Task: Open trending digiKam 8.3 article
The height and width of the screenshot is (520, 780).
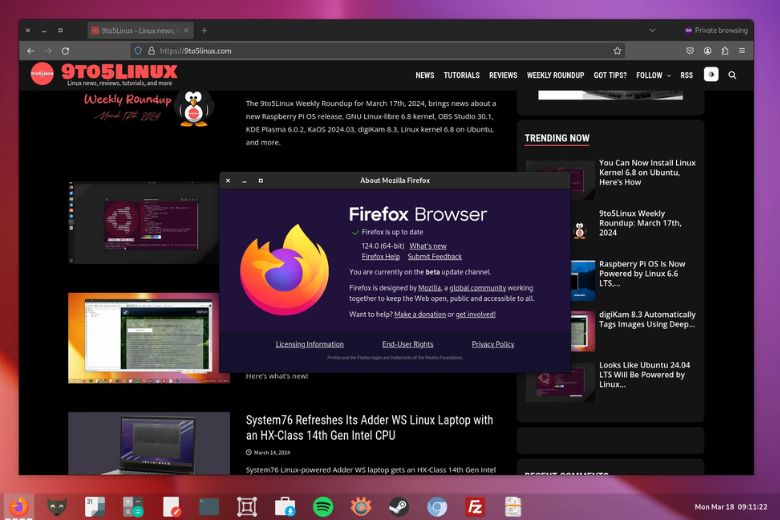Action: click(x=647, y=319)
